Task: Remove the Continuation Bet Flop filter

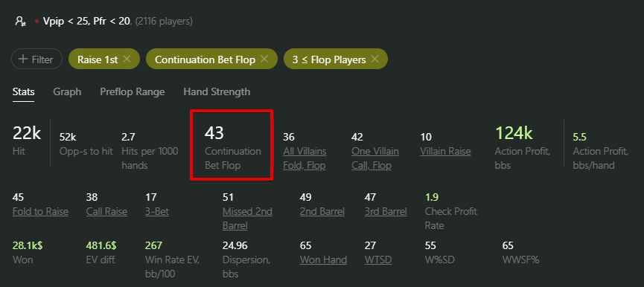Action: pos(264,59)
